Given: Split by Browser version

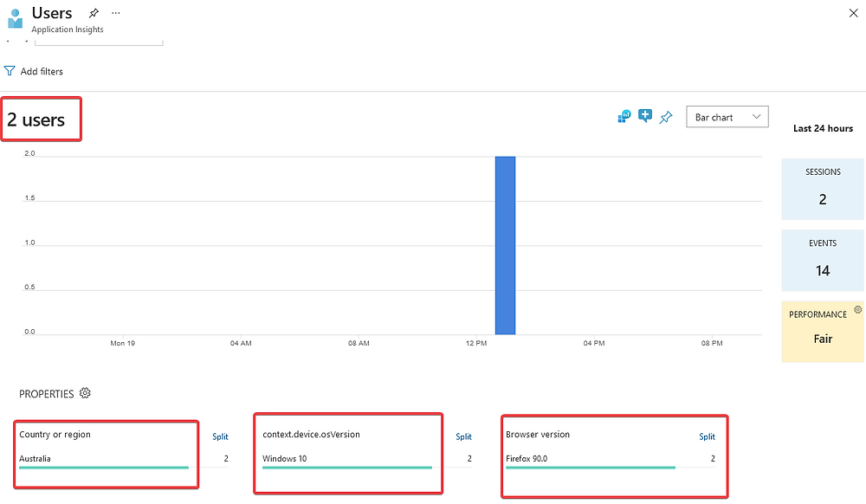Looking at the screenshot, I should click(x=707, y=436).
